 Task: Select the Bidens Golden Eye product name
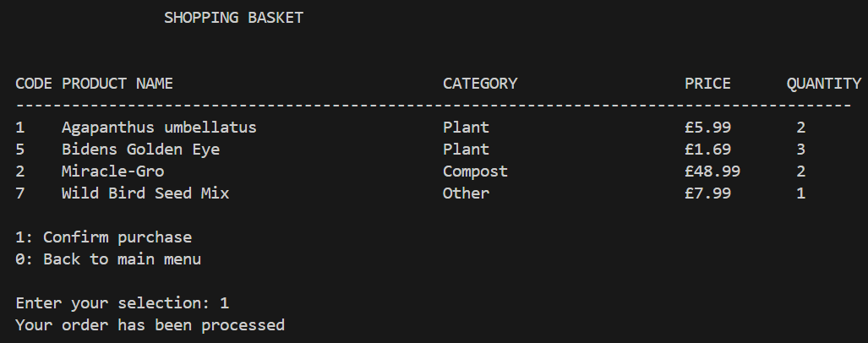pyautogui.click(x=140, y=150)
